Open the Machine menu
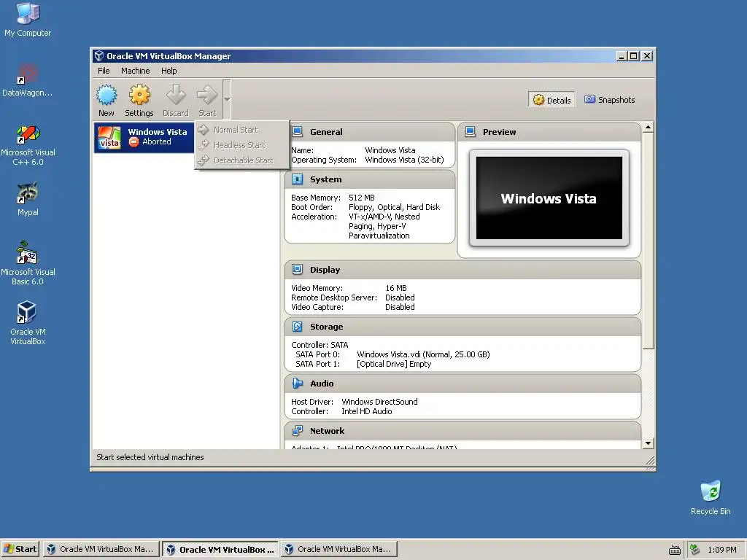Screen dimensions: 747x560 (x=135, y=71)
